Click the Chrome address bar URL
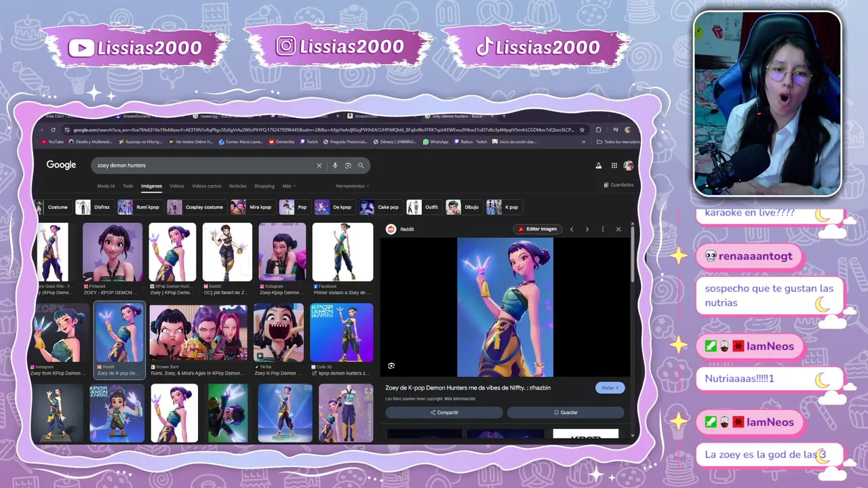868x488 pixels. [x=323, y=129]
